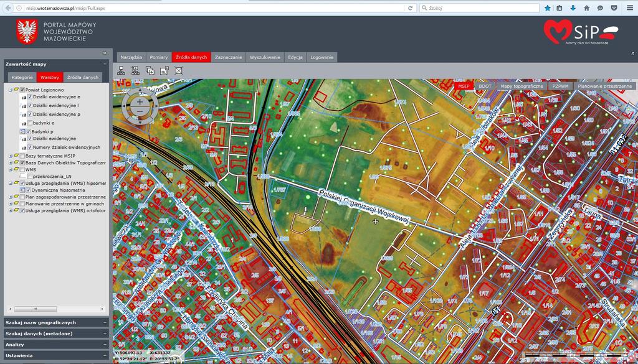The height and width of the screenshot is (364, 638).
Task: Click the Pocket icon in browser toolbar
Action: tap(614, 7)
